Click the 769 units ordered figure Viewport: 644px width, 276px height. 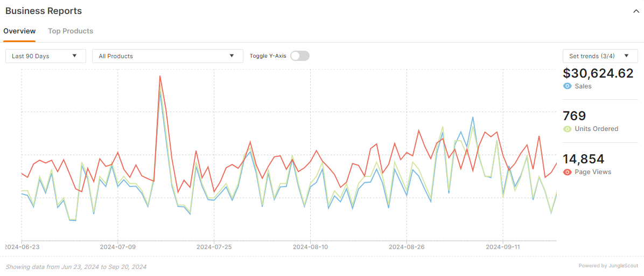(574, 116)
